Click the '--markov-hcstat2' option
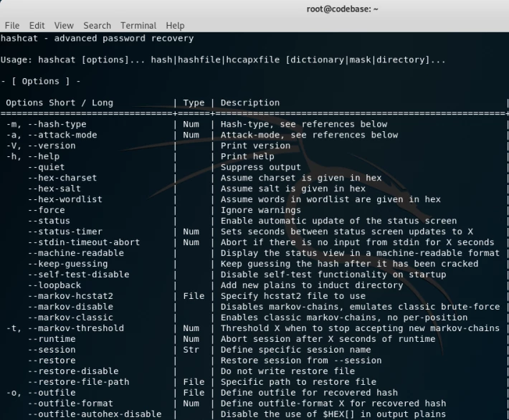 (x=70, y=296)
